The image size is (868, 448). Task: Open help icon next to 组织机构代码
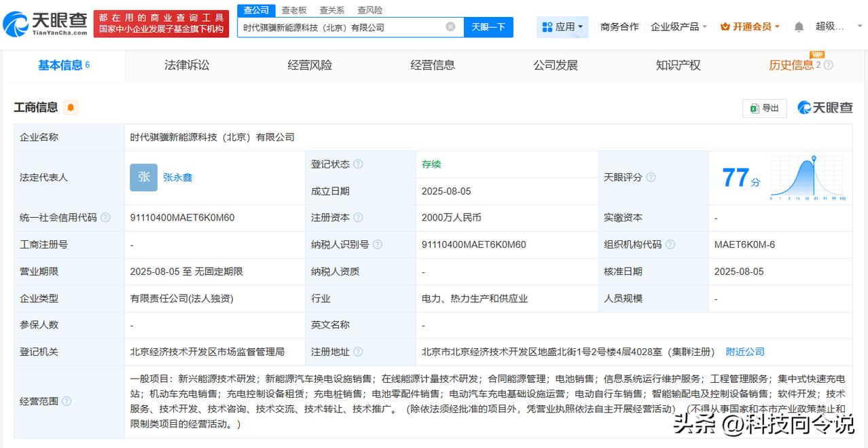670,244
